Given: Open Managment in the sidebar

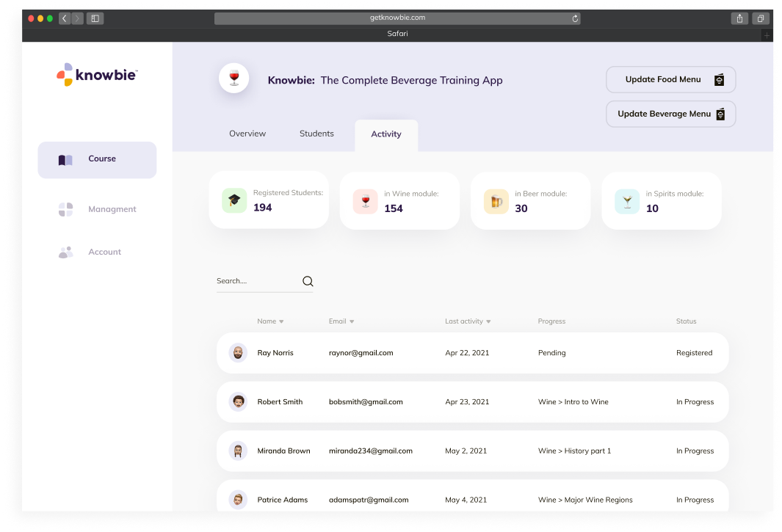Looking at the screenshot, I should [x=112, y=209].
